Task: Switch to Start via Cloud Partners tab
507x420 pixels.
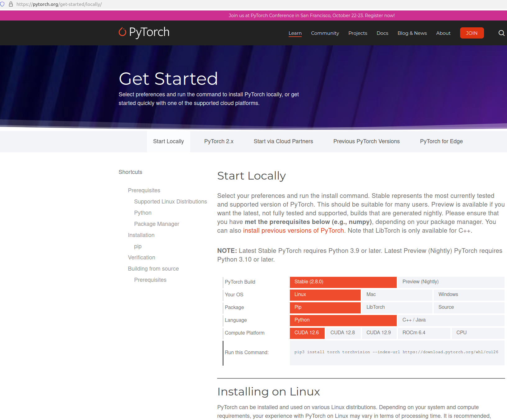Action: click(283, 142)
